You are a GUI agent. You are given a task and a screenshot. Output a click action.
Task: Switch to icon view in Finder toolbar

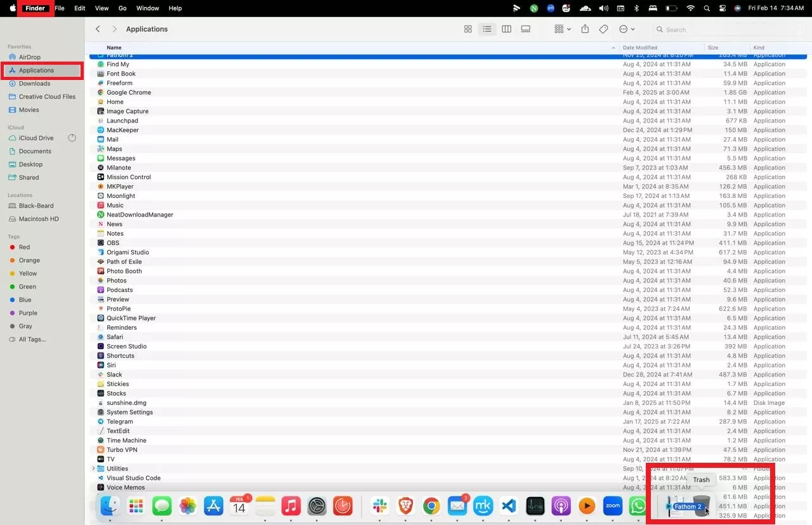[468, 29]
